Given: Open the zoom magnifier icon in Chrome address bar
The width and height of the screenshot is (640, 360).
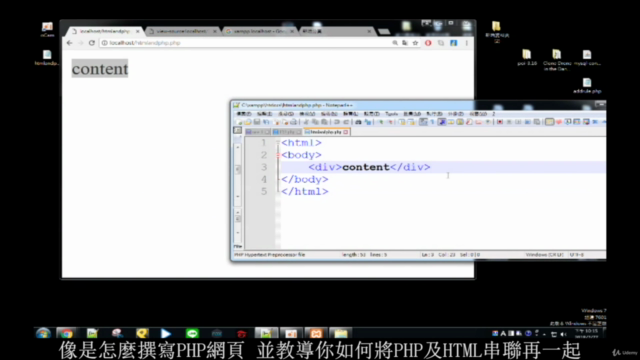Looking at the screenshot, I should (x=395, y=43).
